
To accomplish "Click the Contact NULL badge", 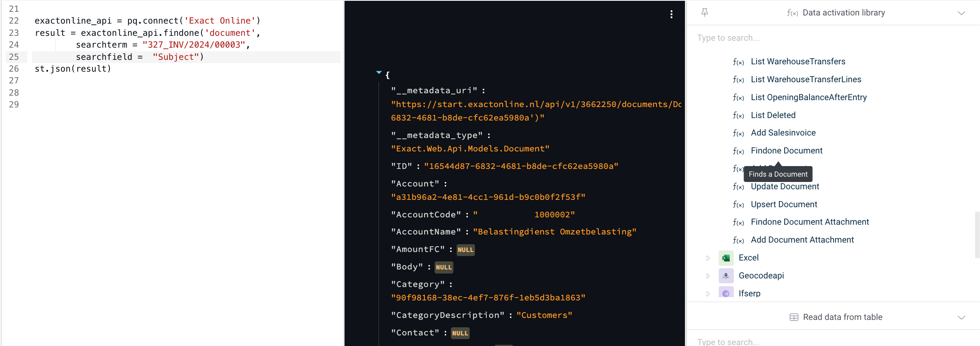I will 460,333.
